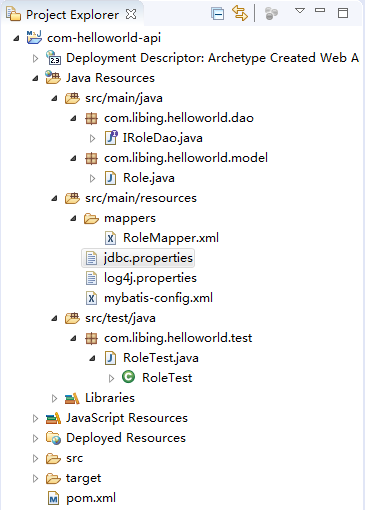Click the Deployment Descriptor icon
Viewport: 365px width, 510px height.
(x=53, y=57)
